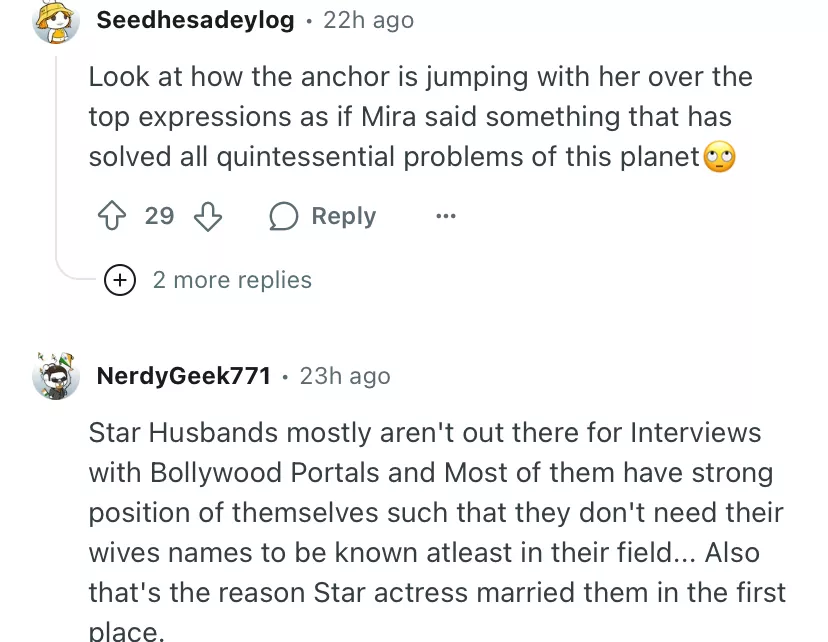Click the speech bubble reply icon
The height and width of the screenshot is (642, 828).
click(284, 216)
